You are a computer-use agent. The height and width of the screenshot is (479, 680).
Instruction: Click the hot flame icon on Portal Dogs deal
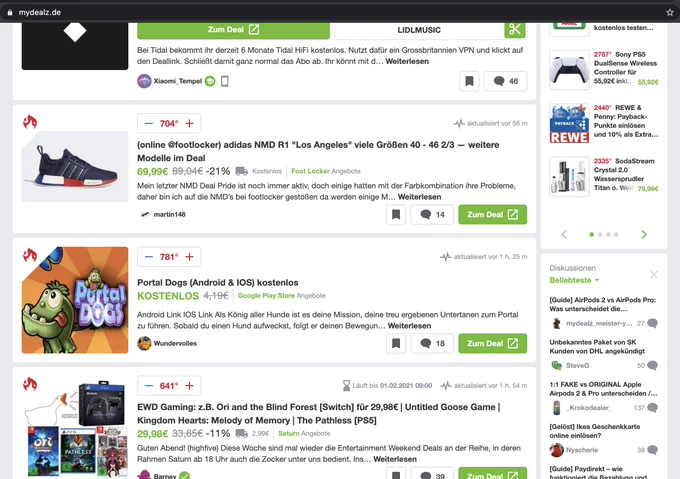(x=30, y=255)
